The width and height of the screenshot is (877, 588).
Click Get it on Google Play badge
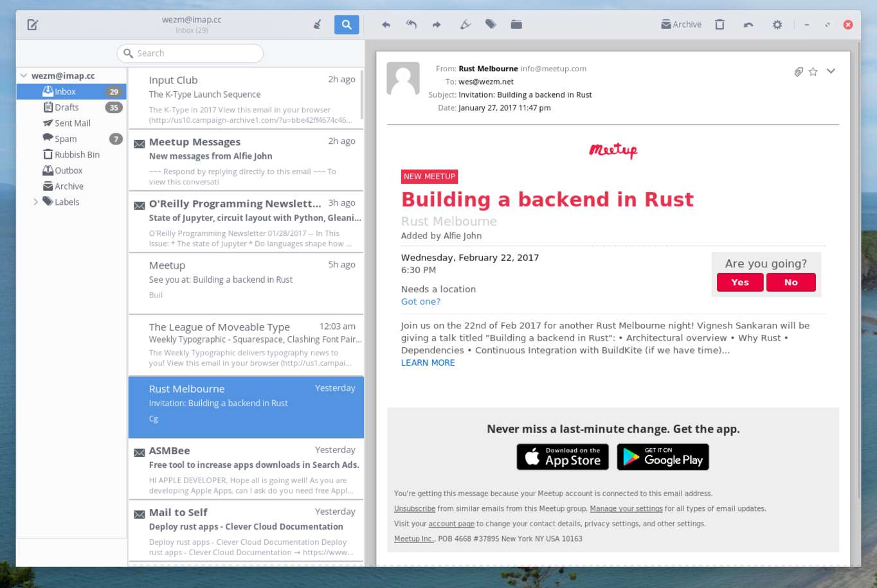[x=663, y=457]
